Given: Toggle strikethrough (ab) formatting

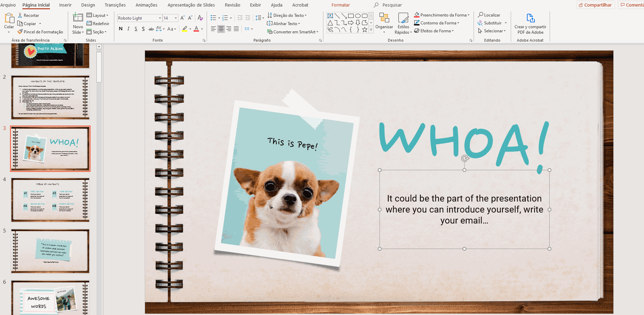Looking at the screenshot, I should pos(151,29).
